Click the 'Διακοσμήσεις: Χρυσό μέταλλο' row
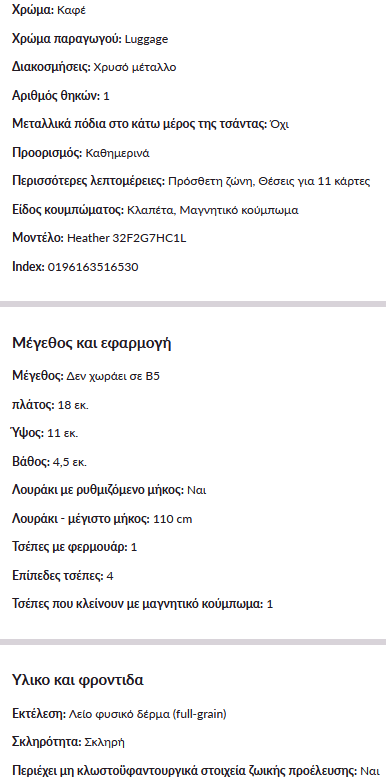This screenshot has height=782, width=386. [94, 67]
